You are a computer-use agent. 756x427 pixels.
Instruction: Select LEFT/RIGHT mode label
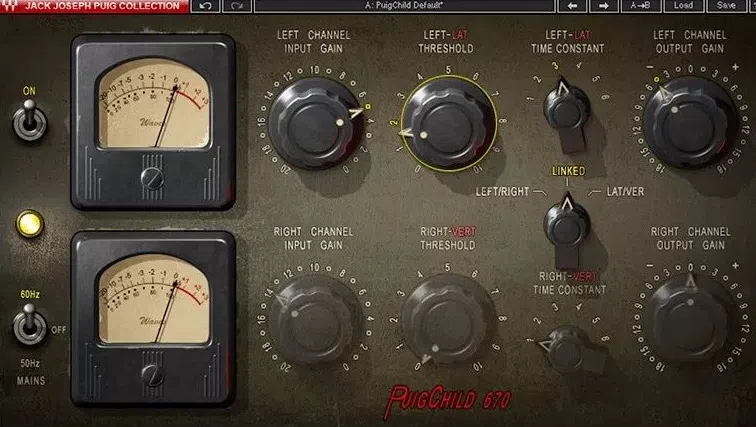pos(502,192)
